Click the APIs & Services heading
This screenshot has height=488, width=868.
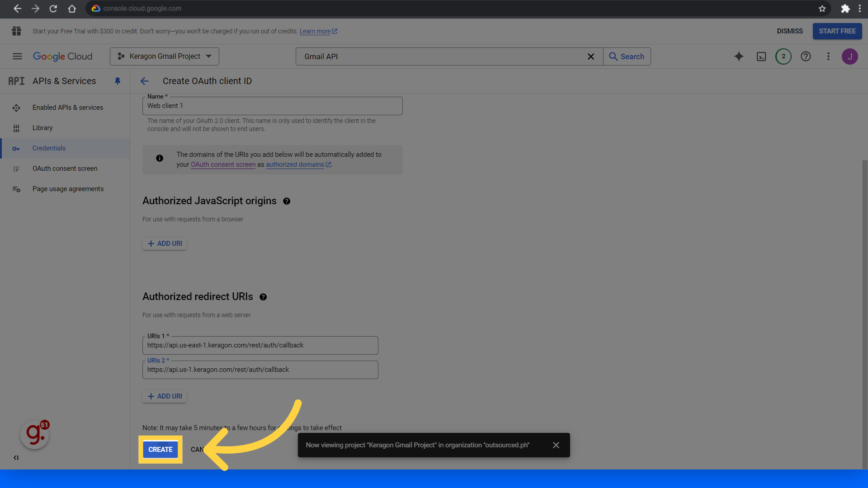coord(64,81)
